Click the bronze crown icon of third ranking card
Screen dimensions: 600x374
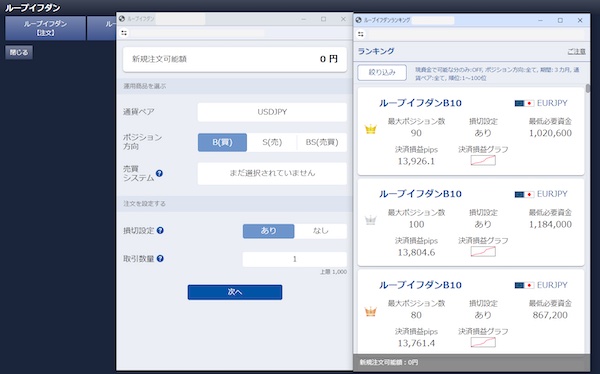370,312
